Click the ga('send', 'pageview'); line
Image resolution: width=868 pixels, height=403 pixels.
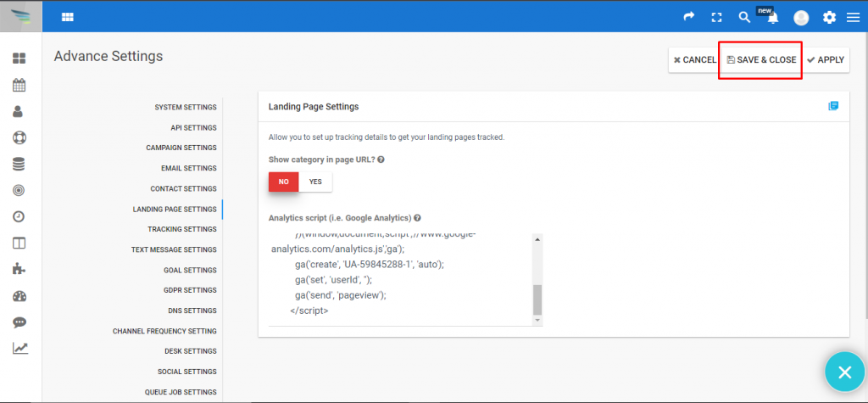[341, 295]
